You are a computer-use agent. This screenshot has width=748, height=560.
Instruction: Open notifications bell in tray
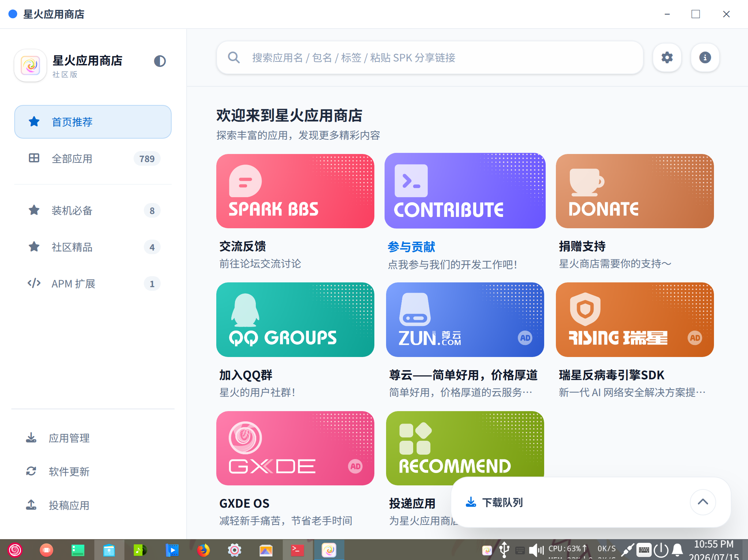click(x=677, y=550)
